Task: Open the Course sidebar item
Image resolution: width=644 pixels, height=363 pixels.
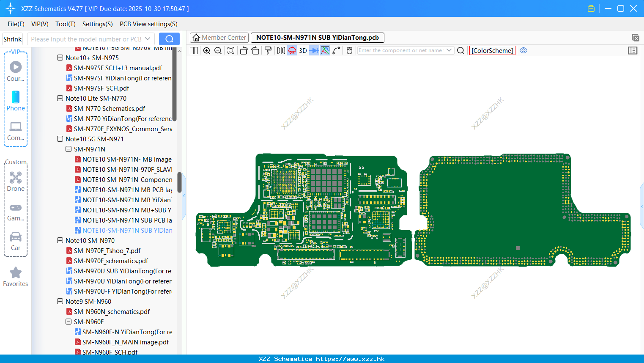Action: point(16,71)
